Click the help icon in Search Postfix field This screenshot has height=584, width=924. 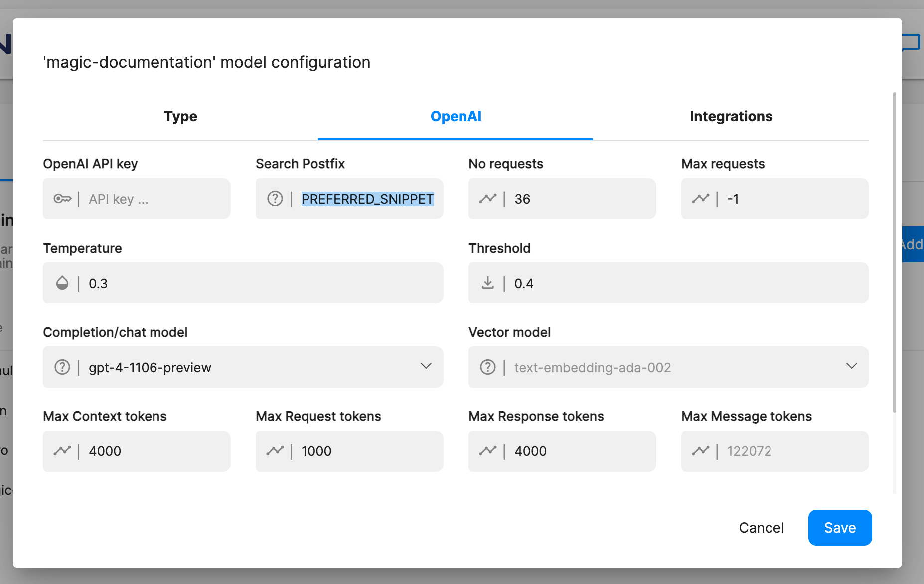[275, 199]
